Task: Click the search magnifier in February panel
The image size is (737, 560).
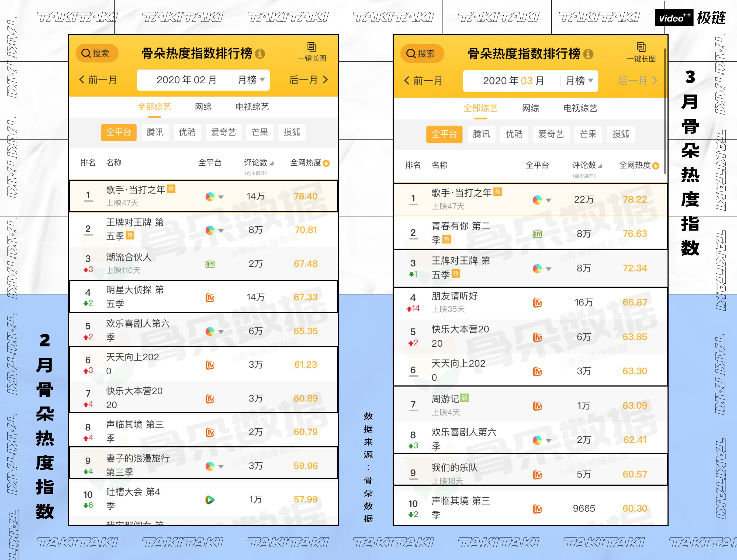Action: click(86, 53)
